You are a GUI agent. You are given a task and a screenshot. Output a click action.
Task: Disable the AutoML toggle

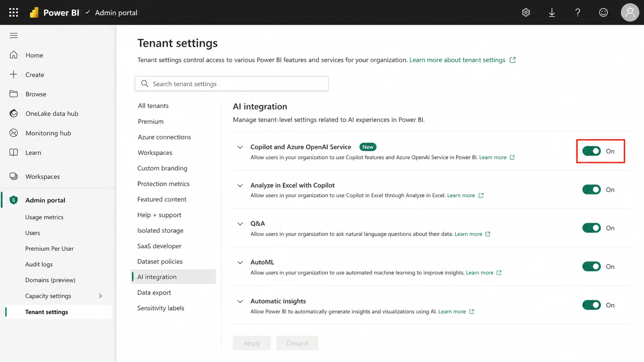click(x=591, y=267)
